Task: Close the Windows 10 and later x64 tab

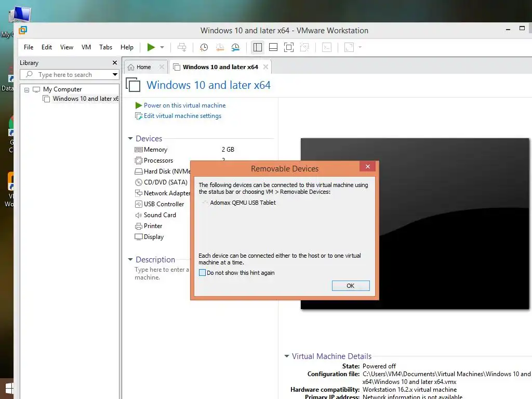Action: click(265, 67)
